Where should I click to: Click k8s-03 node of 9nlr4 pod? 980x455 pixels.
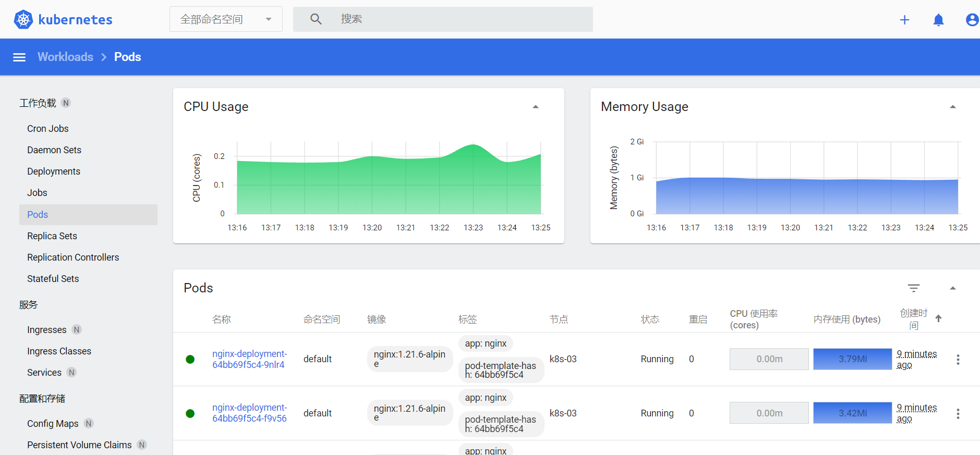point(563,359)
